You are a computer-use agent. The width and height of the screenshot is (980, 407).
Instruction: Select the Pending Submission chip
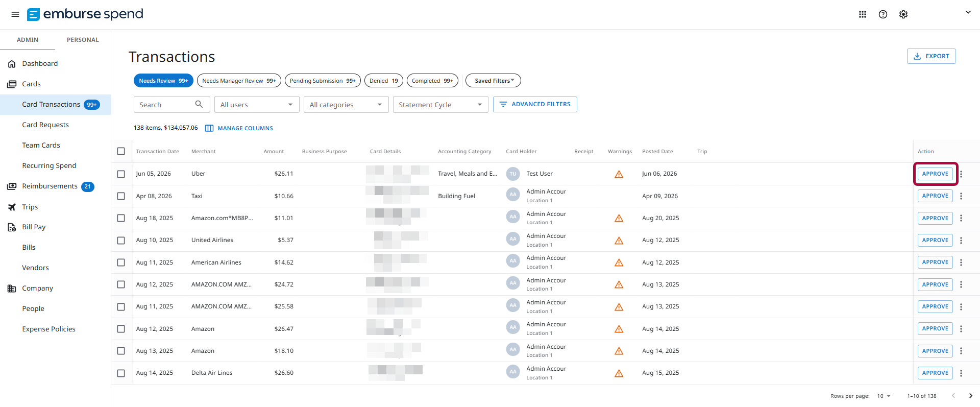point(323,81)
